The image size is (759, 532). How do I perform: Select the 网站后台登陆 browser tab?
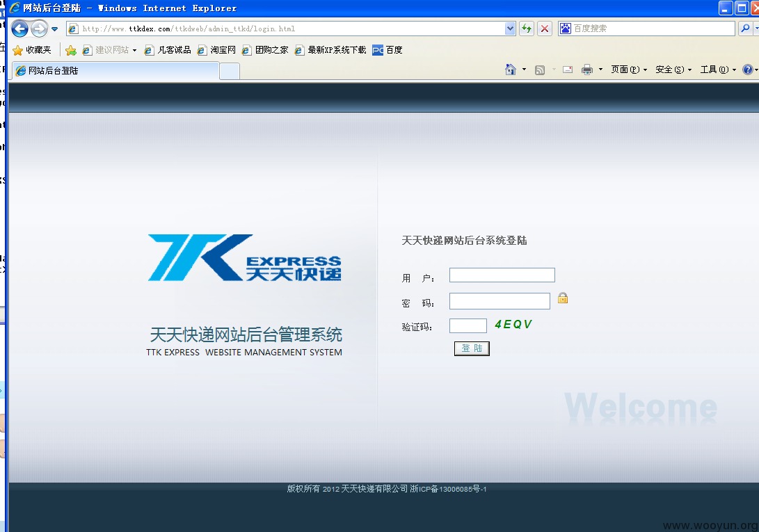116,71
